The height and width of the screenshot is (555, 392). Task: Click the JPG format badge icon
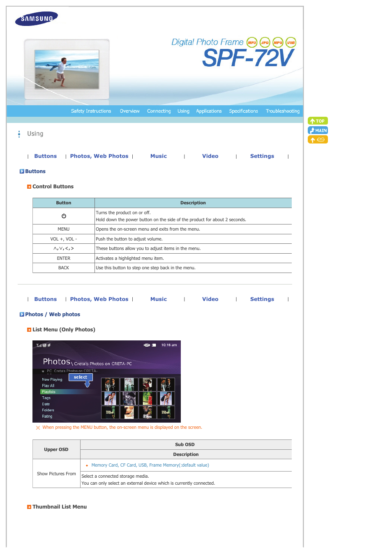click(x=265, y=42)
